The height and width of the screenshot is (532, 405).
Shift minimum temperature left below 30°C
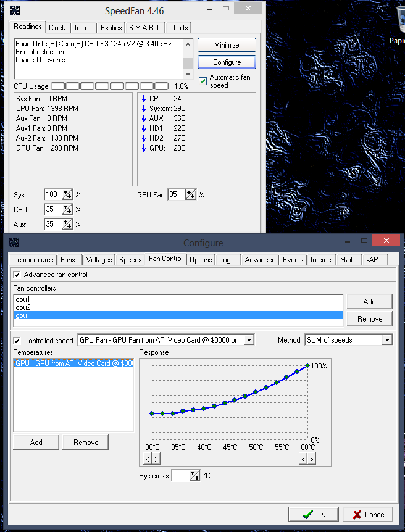click(148, 459)
